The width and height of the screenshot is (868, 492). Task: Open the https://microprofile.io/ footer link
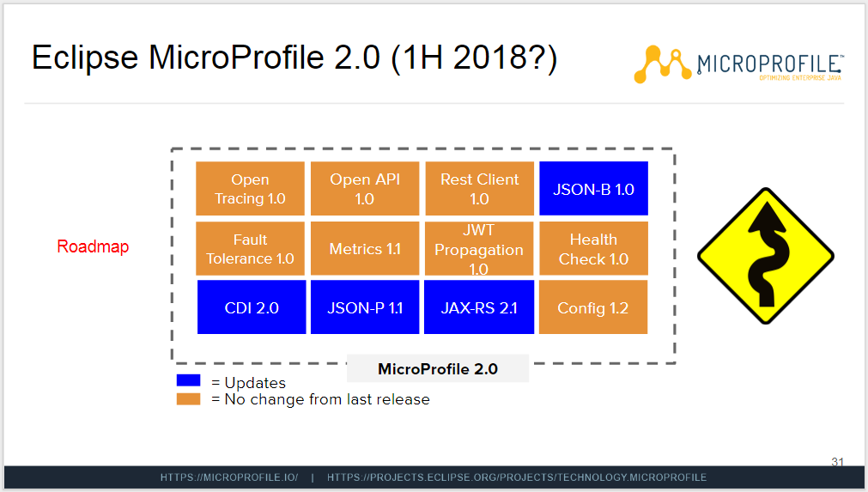(x=229, y=477)
